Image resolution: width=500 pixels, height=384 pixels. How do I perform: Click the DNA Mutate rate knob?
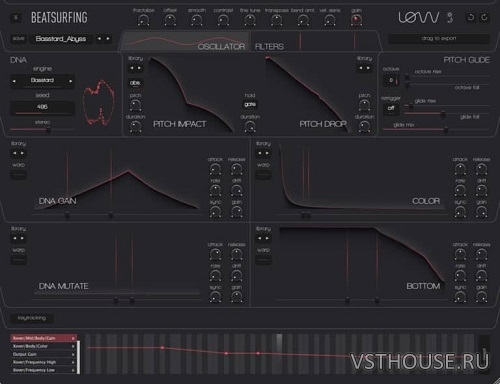tap(215, 276)
